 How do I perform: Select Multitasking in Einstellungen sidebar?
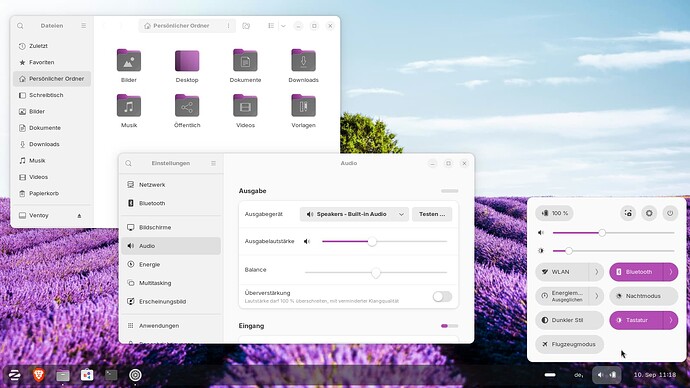171,283
